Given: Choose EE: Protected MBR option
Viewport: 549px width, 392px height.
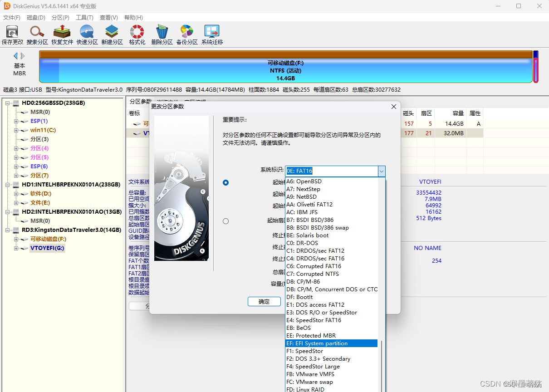Looking at the screenshot, I should pyautogui.click(x=331, y=336).
